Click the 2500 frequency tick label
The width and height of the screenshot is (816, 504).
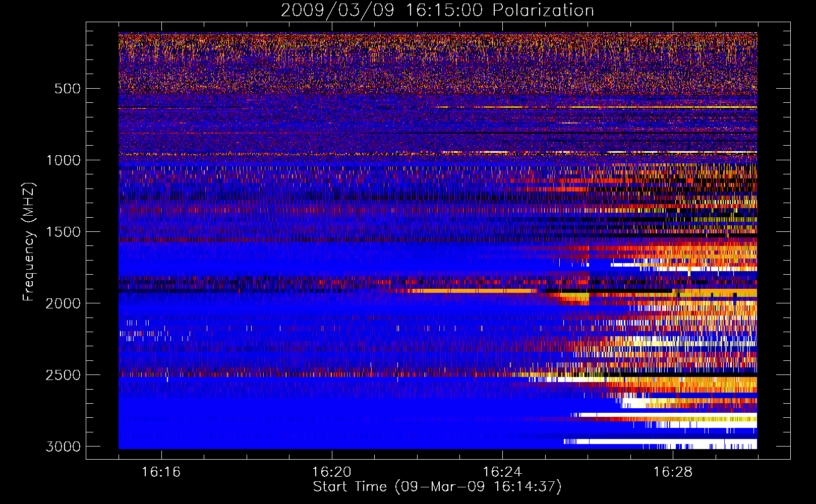point(63,375)
